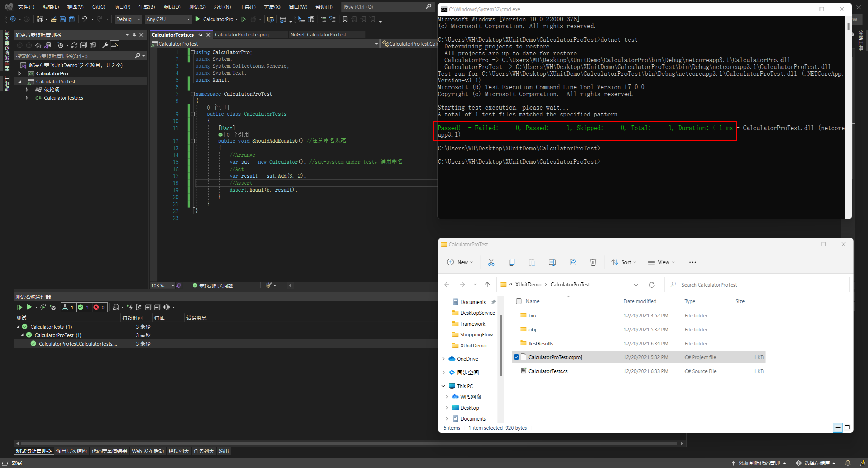This screenshot has height=468, width=868.
Task: Expand the CalculatorPro project node
Action: (x=20, y=73)
